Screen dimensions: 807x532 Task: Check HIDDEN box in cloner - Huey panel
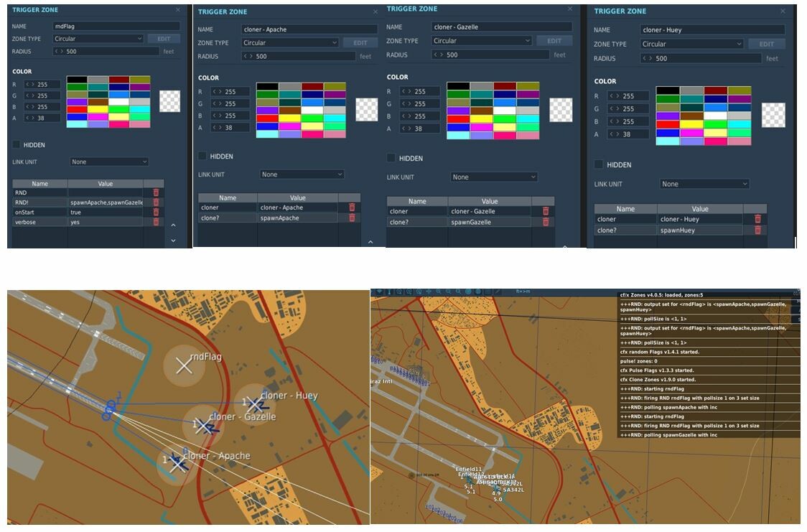point(599,164)
